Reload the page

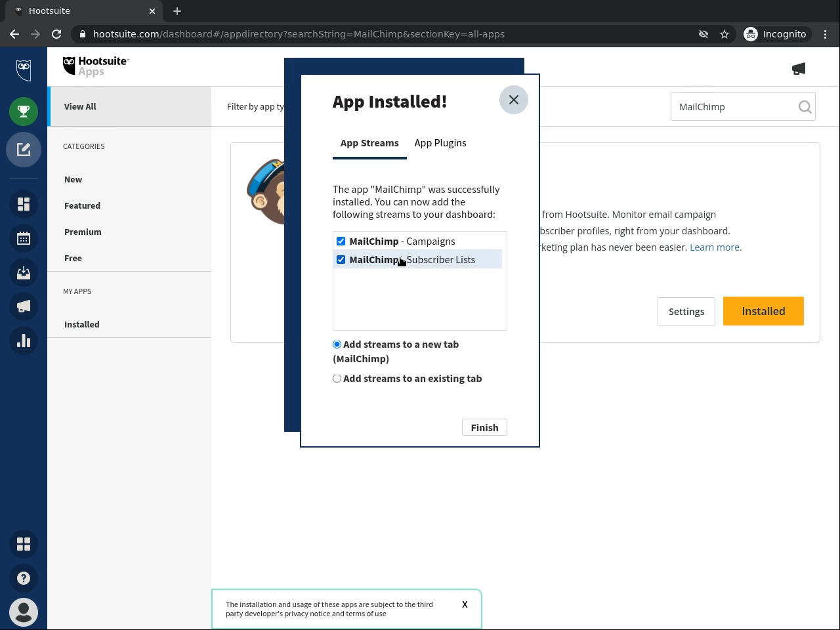tap(56, 34)
